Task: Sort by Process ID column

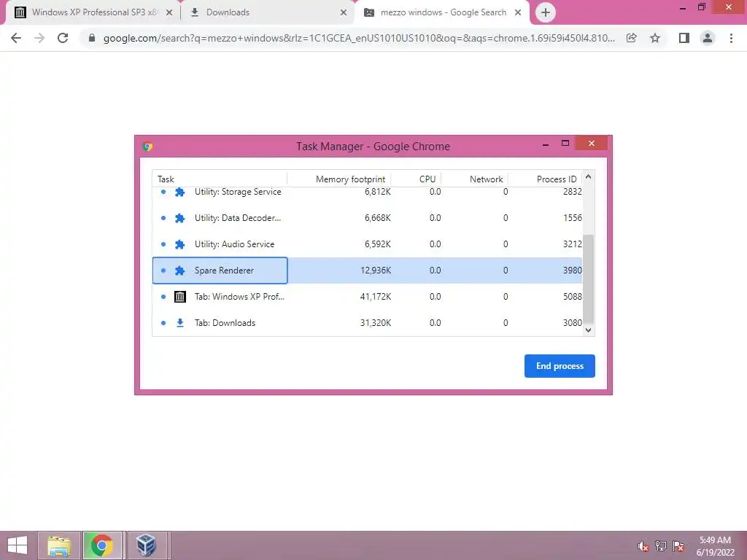Action: 545,179
